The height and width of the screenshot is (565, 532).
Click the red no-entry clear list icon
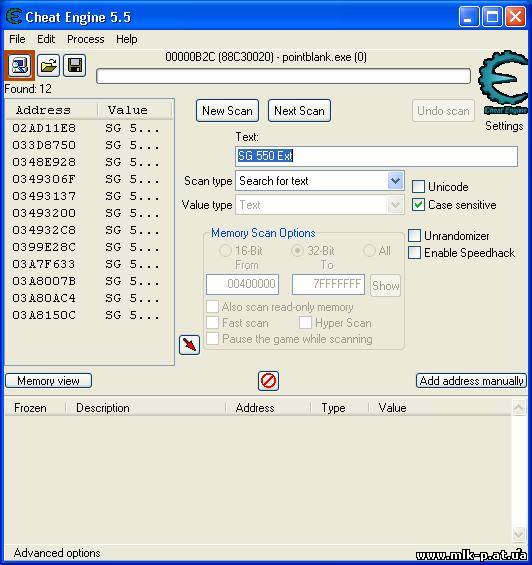tap(268, 381)
